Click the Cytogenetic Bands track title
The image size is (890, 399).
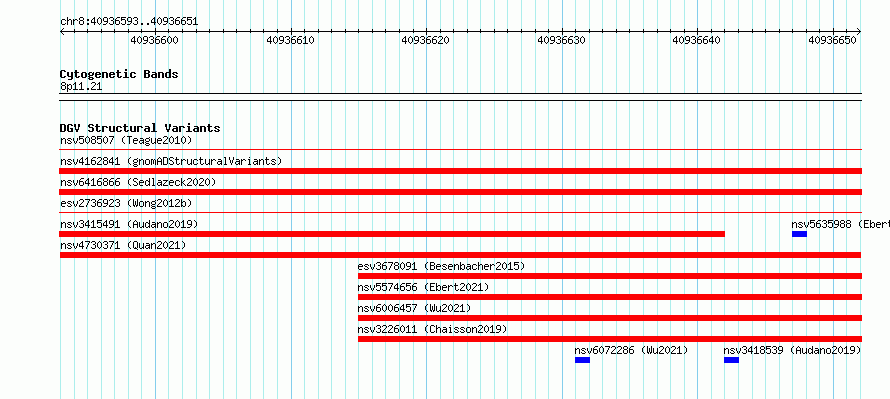pyautogui.click(x=119, y=74)
